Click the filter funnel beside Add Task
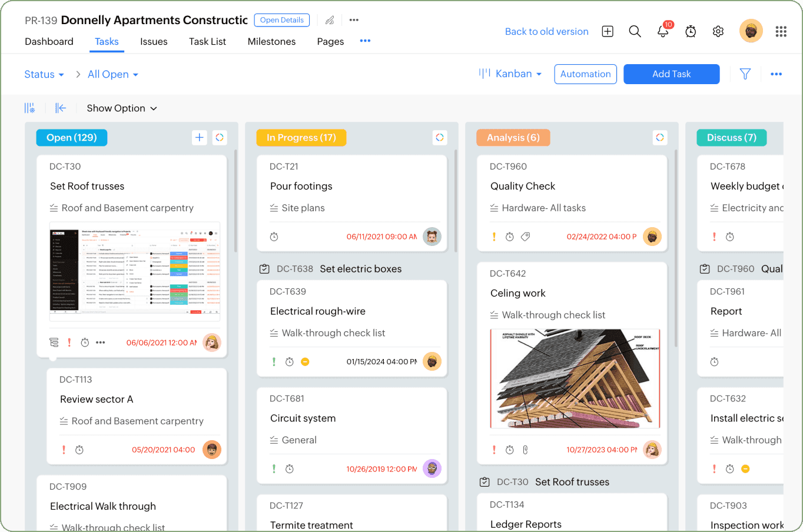Screen dimensions: 803x532 [x=745, y=74]
